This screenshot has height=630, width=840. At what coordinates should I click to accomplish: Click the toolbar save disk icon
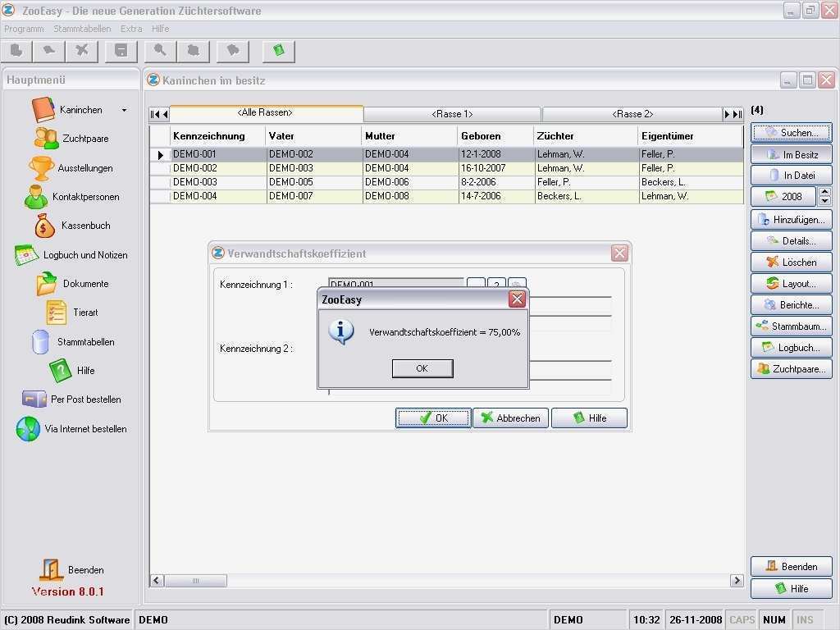point(121,52)
